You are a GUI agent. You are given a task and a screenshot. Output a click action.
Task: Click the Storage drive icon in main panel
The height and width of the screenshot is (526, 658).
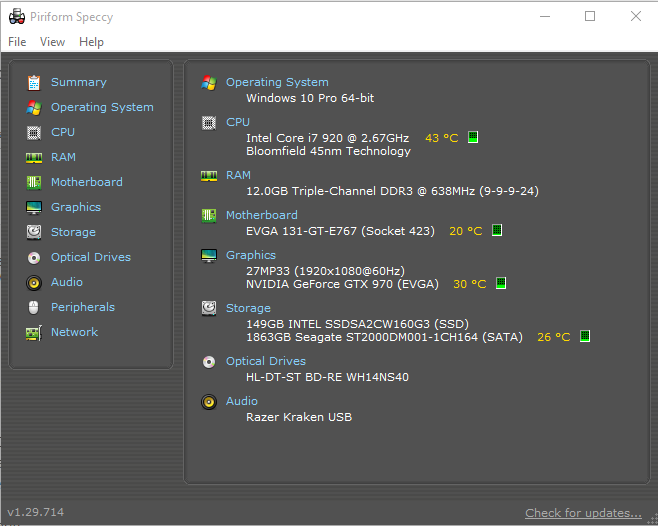(209, 308)
